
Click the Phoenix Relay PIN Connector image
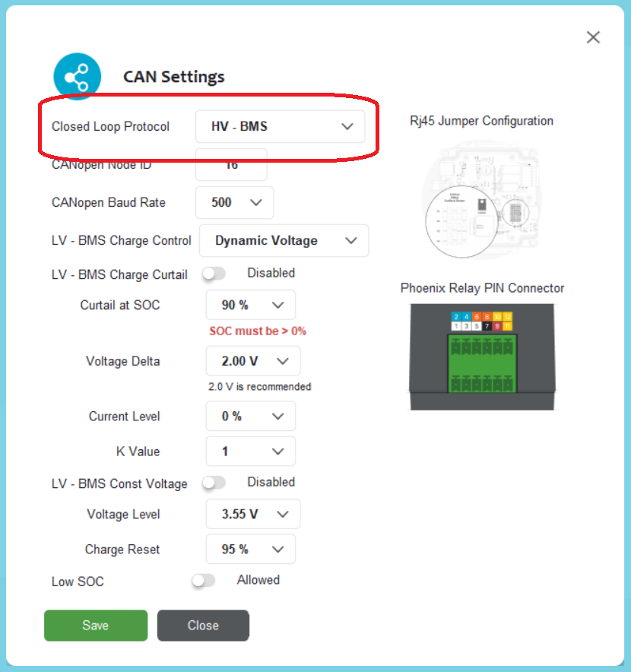482,357
